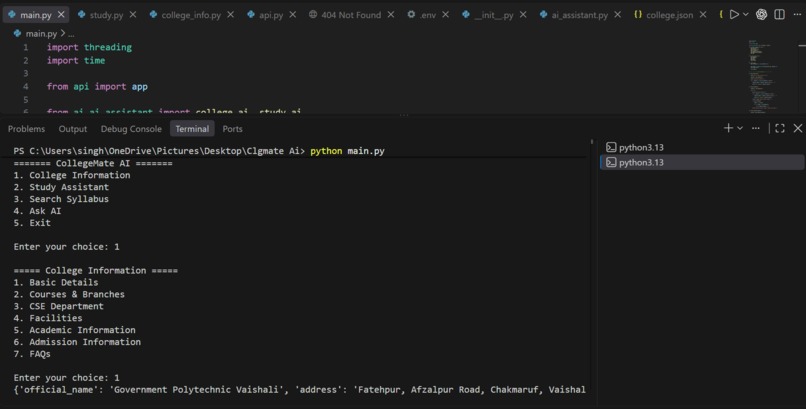This screenshot has height=409, width=806.
Task: Click '3. CSE Department' in the terminal
Action: [x=59, y=306]
